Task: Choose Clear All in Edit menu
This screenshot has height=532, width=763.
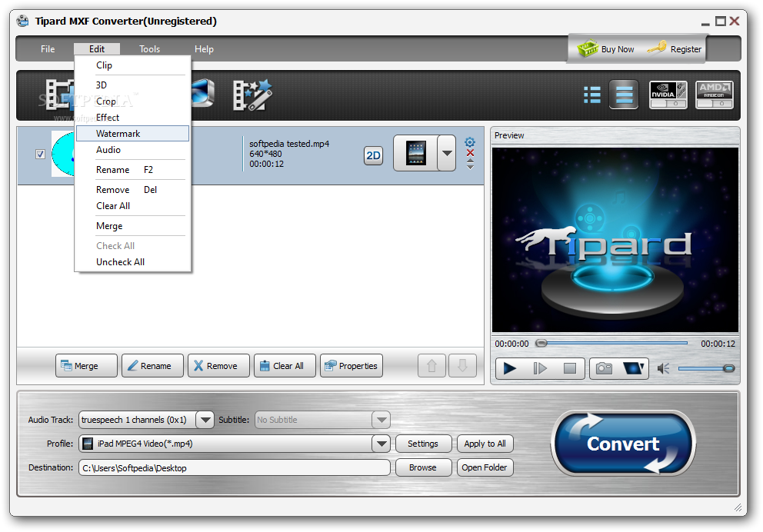Action: click(132, 206)
